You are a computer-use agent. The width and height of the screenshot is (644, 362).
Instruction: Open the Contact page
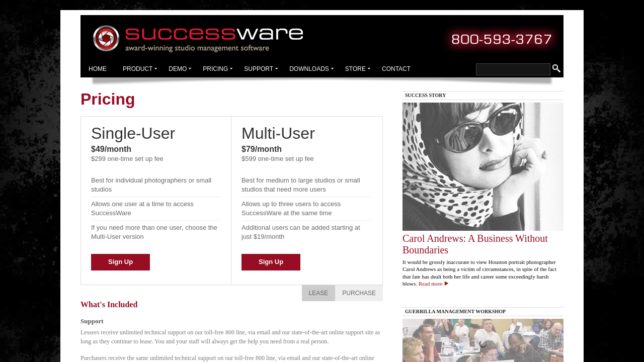click(x=396, y=69)
